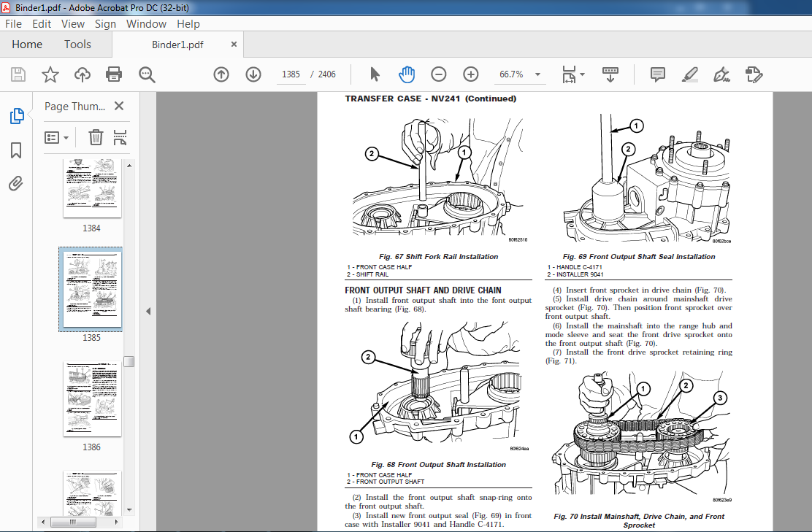
Task: Click the fit page scrolling icon
Action: click(x=569, y=74)
